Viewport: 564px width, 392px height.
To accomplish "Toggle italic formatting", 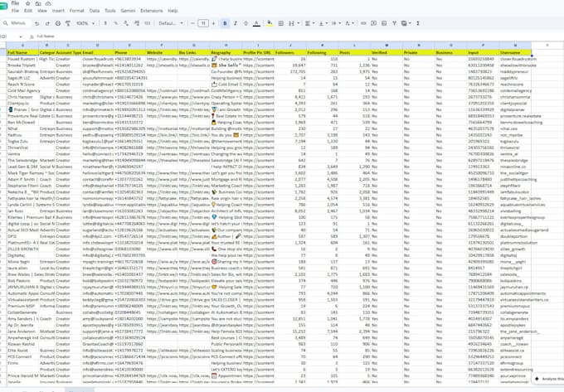I will [x=236, y=23].
